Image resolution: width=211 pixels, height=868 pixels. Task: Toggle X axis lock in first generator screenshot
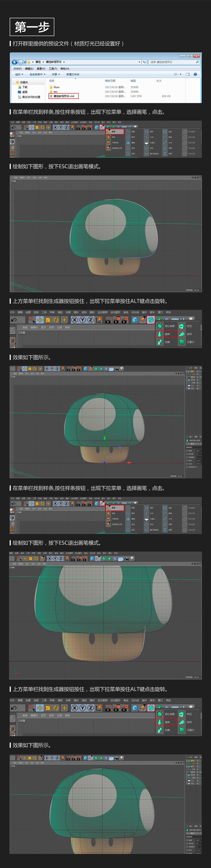75,320
